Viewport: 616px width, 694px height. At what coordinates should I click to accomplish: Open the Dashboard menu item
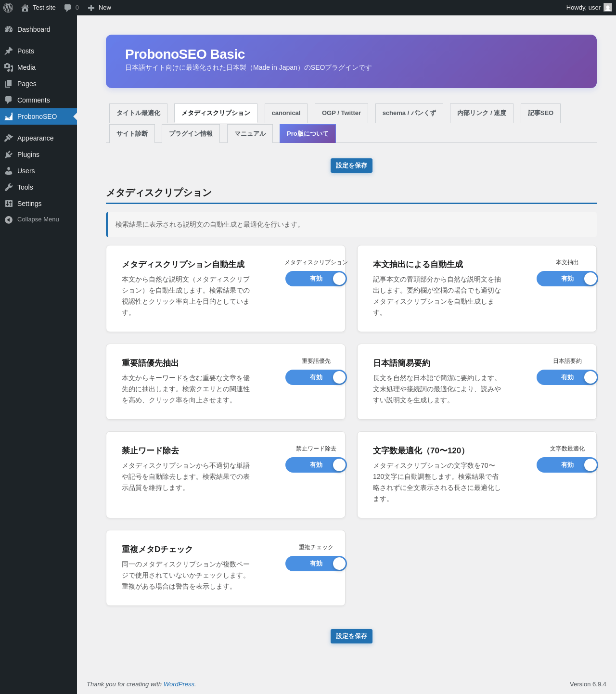(x=38, y=29)
